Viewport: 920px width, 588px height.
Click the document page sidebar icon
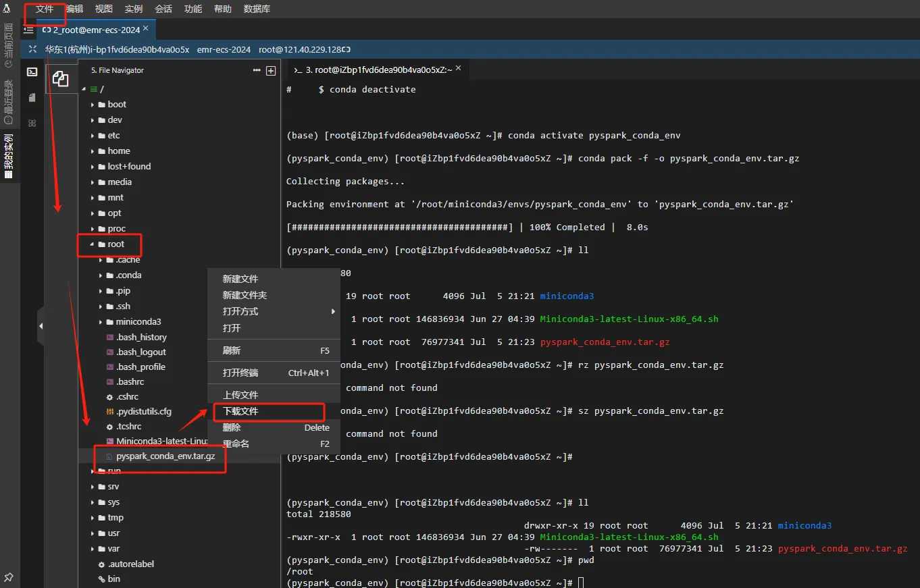(x=32, y=97)
